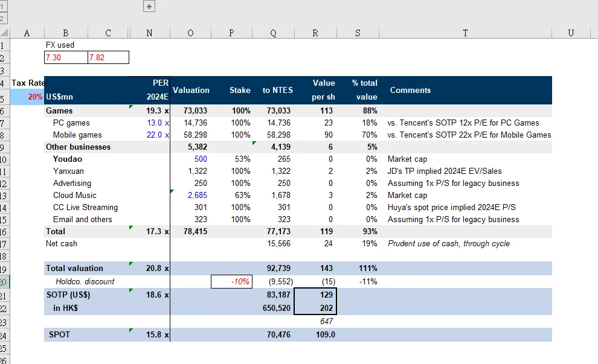Image resolution: width=598 pixels, height=364 pixels.
Task: Show outline level 2 columns
Action: point(3,19)
